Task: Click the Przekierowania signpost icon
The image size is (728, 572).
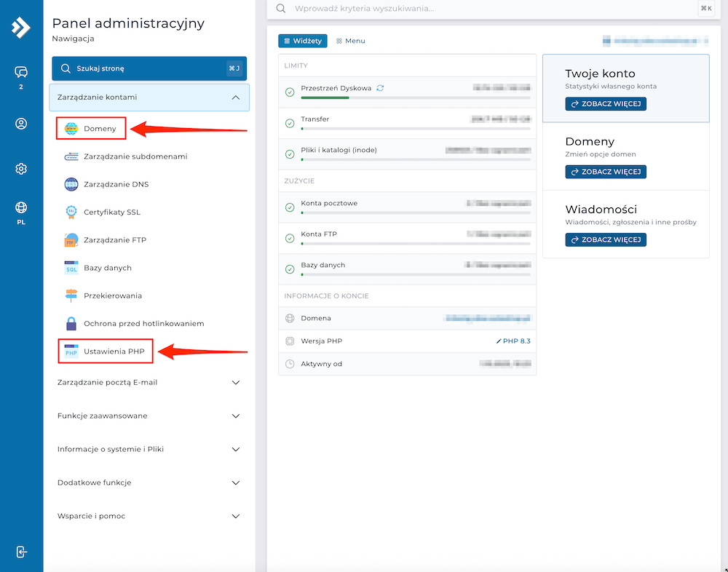Action: click(71, 295)
